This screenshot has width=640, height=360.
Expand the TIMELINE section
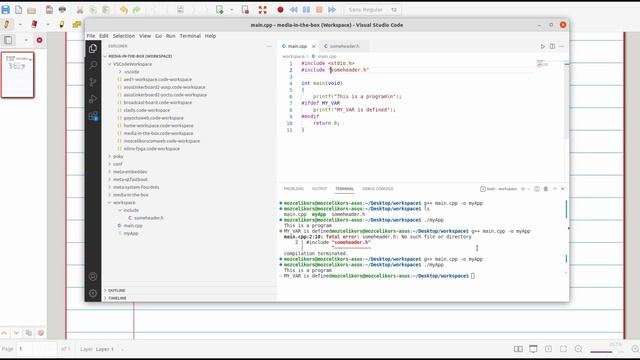tap(117, 298)
